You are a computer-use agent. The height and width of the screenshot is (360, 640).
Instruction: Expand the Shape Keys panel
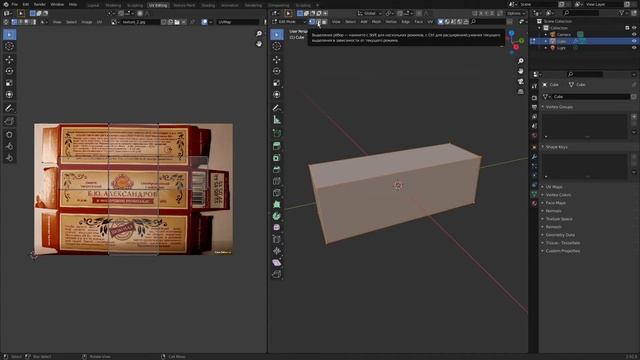557,147
